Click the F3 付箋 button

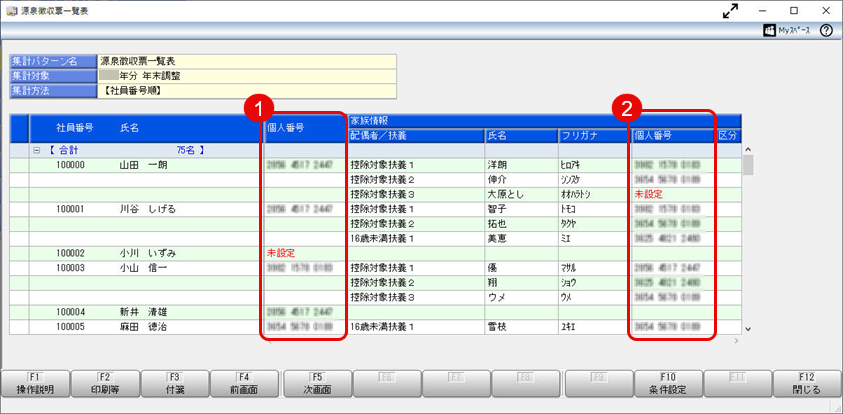pos(175,384)
